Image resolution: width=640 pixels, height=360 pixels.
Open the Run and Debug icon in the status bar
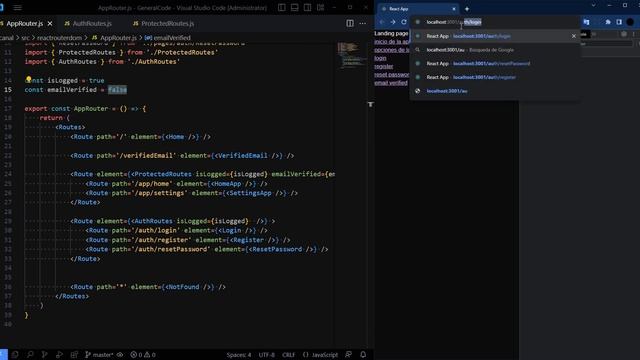click(59, 355)
